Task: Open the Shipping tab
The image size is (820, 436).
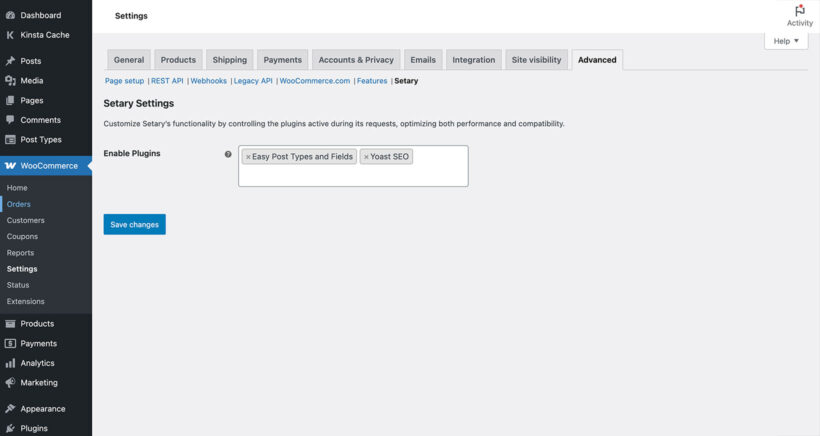Action: (x=230, y=60)
